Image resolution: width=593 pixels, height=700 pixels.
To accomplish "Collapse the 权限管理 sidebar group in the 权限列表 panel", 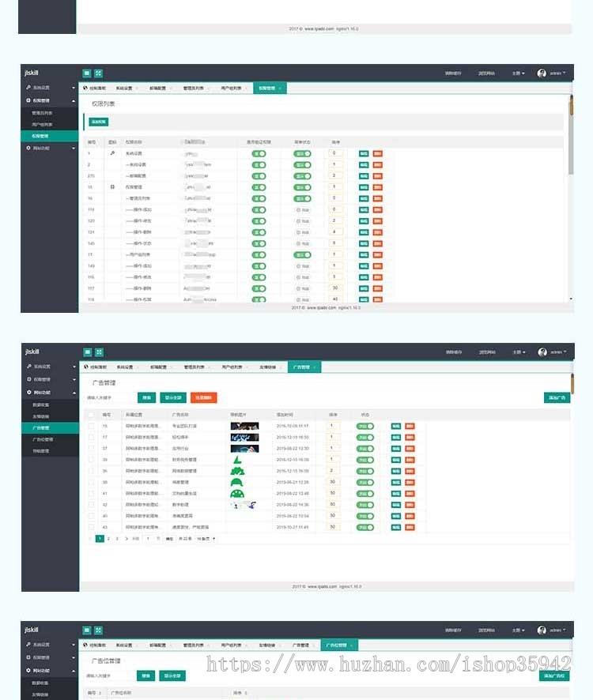I will (x=50, y=100).
